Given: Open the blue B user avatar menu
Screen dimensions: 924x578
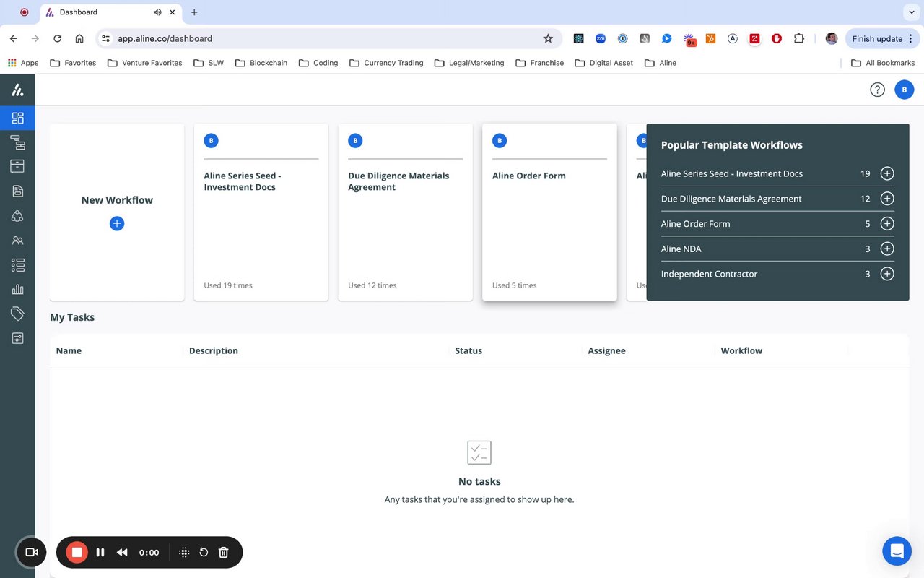Looking at the screenshot, I should 905,90.
